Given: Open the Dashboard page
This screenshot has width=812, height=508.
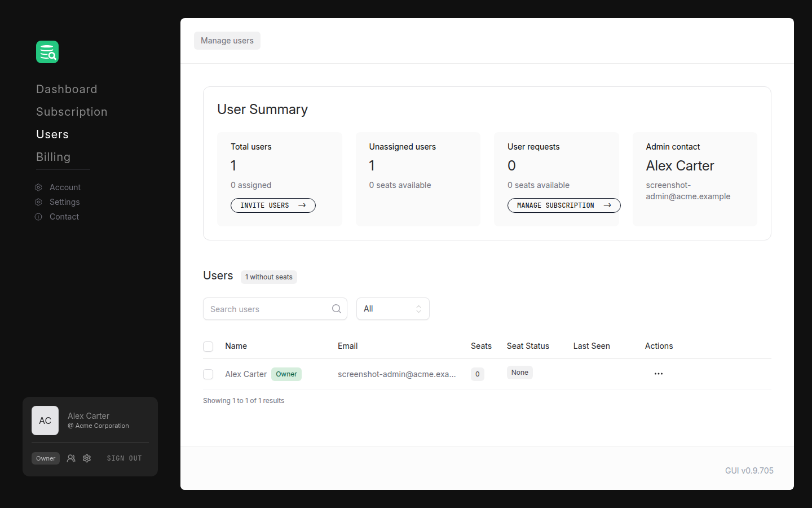Looking at the screenshot, I should [67, 89].
